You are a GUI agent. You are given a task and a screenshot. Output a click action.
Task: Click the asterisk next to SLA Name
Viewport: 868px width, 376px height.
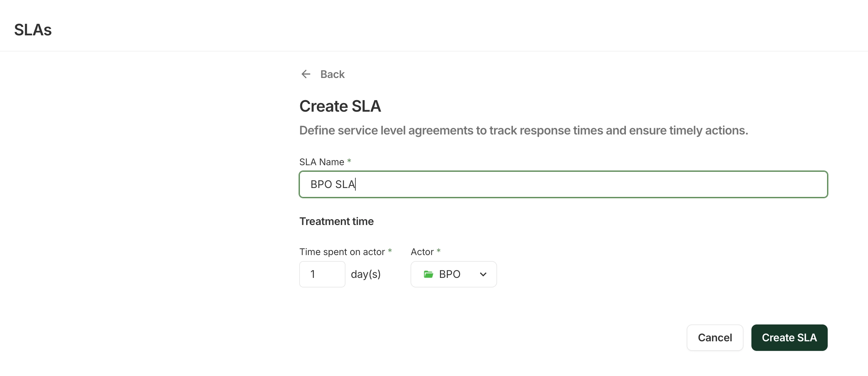[349, 161]
